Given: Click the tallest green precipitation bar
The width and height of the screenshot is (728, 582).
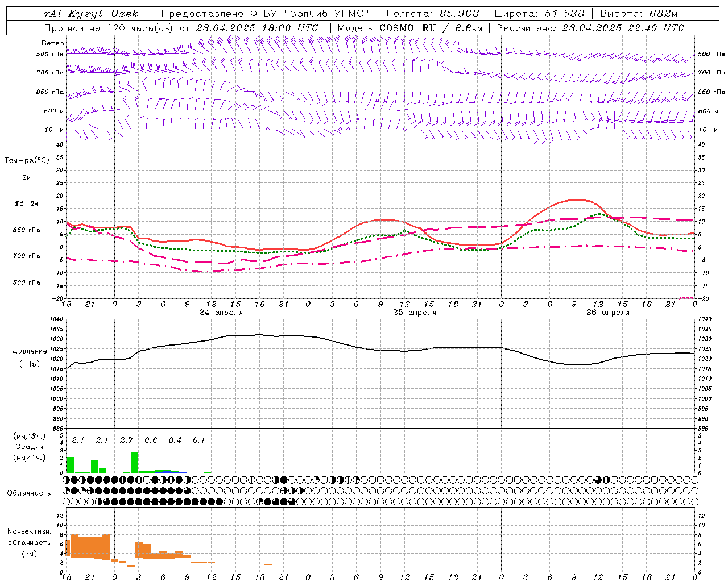Looking at the screenshot, I should (135, 463).
